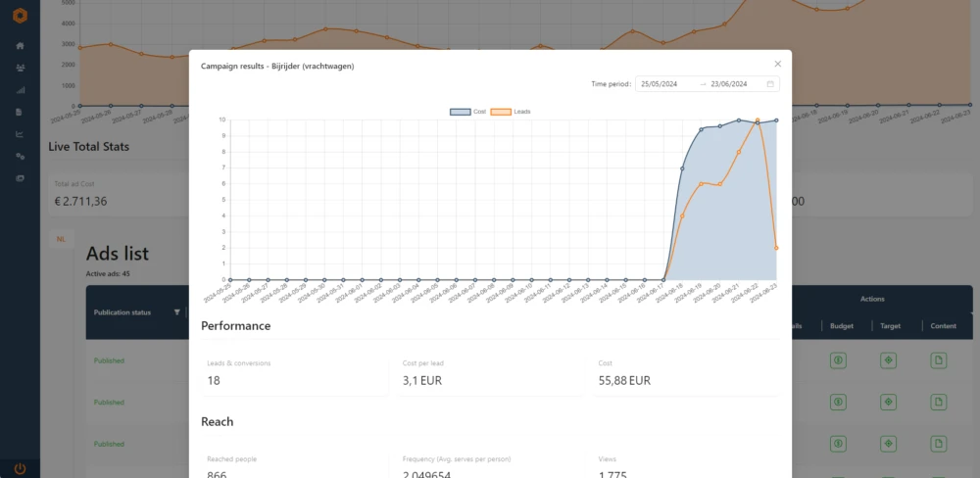This screenshot has width=980, height=478.
Task: Click the 2024-06-22 Leads peak data point
Action: point(758,120)
